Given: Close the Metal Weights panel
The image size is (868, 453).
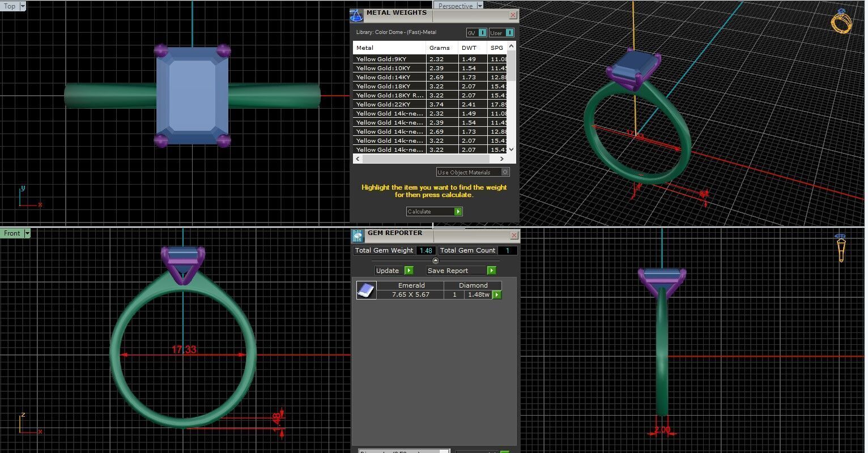Looking at the screenshot, I should click(x=513, y=15).
